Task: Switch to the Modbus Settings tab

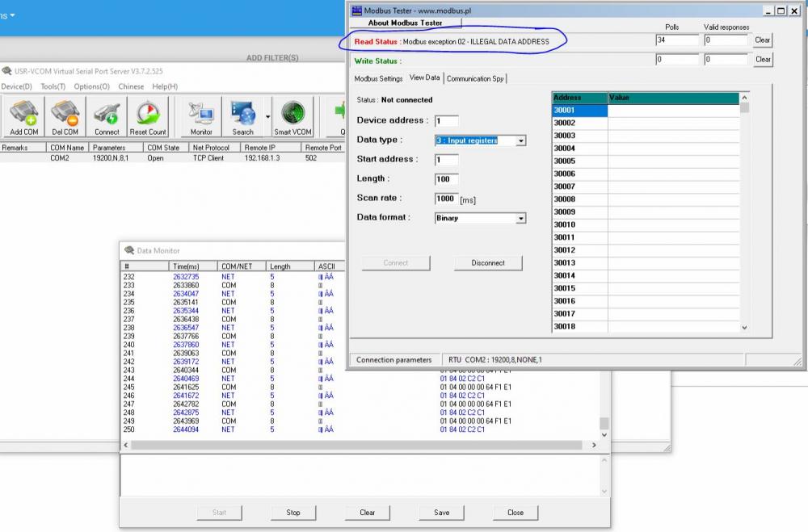Action: pyautogui.click(x=378, y=78)
